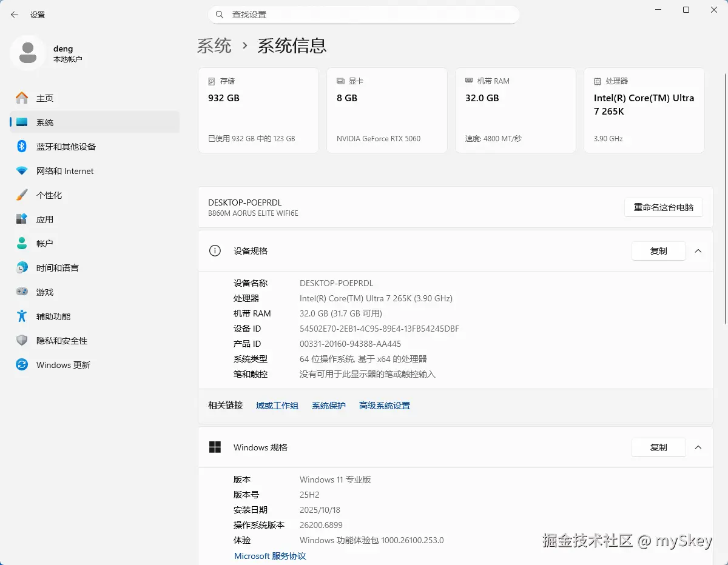The image size is (728, 565).
Task: Select the 主页 home icon
Action: [22, 98]
